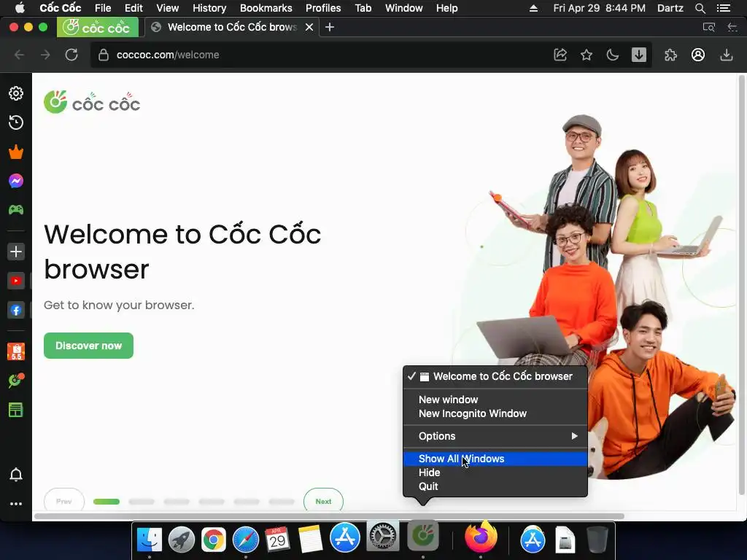Open a new tab with the plus button
Screen dimensions: 747x560
(330, 27)
